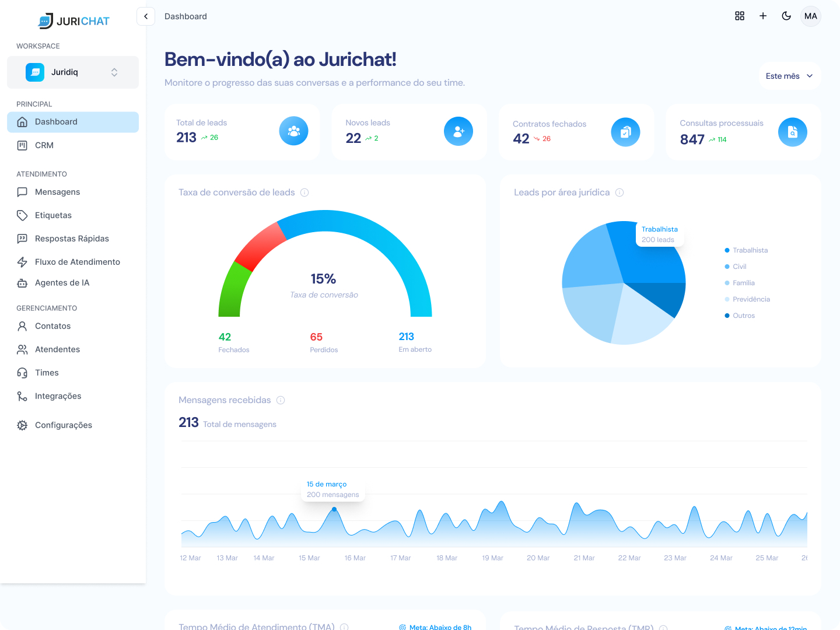Open Fluxo de Atendimento page
The image size is (840, 630).
73,262
